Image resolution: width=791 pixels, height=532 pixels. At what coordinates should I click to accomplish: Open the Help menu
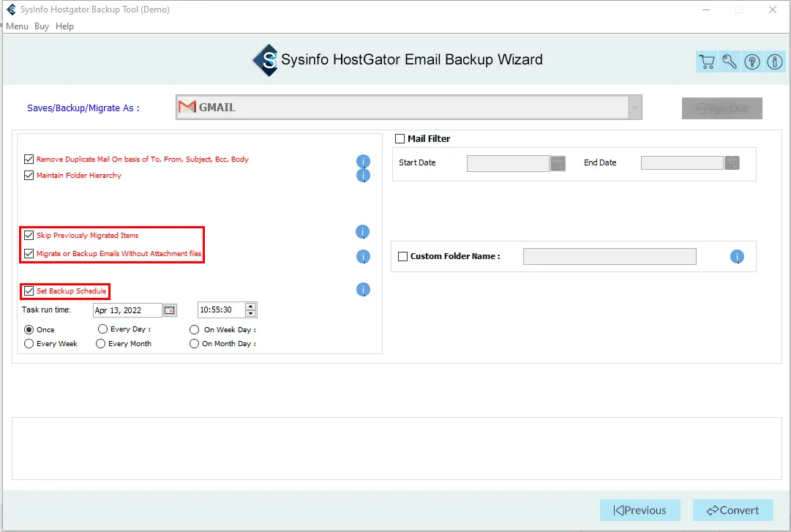[64, 26]
